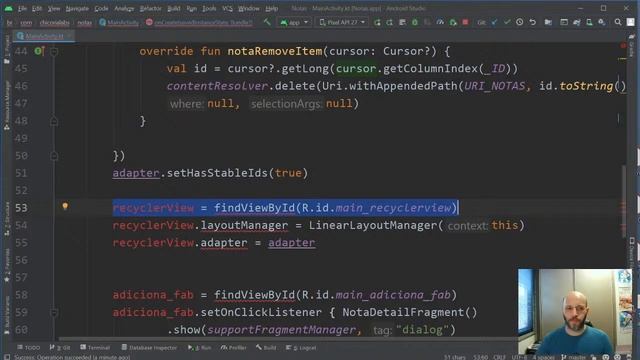
Task: Click the main_recyclerview identifier on line 53
Action: point(393,208)
